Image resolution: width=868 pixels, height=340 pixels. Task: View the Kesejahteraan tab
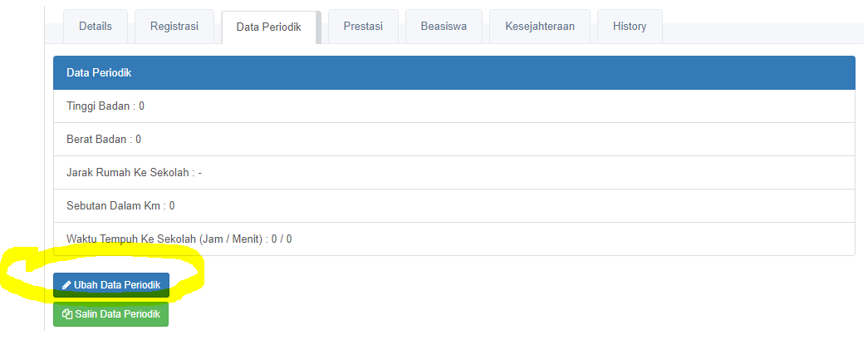coord(540,26)
